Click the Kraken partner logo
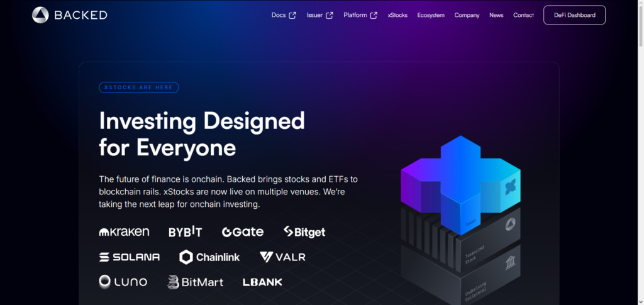Screen dimensions: 644x305 pyautogui.click(x=125, y=232)
